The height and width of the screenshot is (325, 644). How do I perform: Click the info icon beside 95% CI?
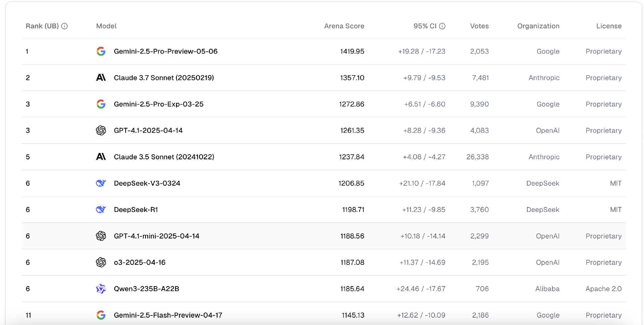pos(442,26)
